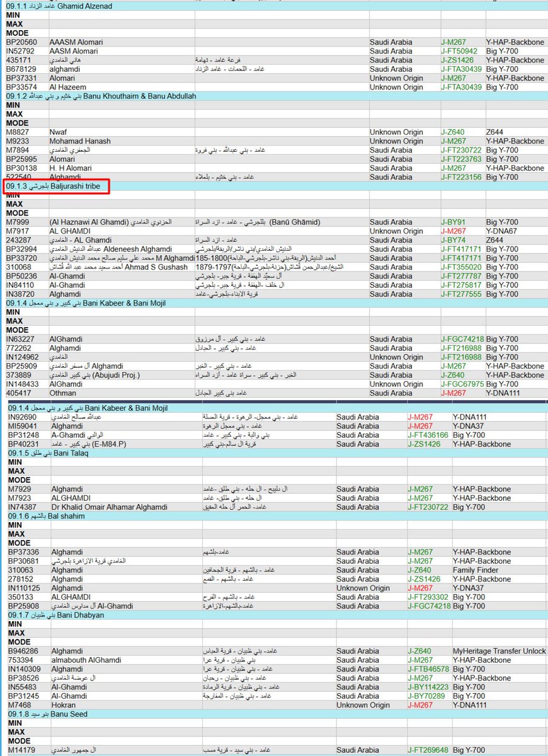The width and height of the screenshot is (548, 756).
Task: Click kit number BP30681
Action: (22, 561)
